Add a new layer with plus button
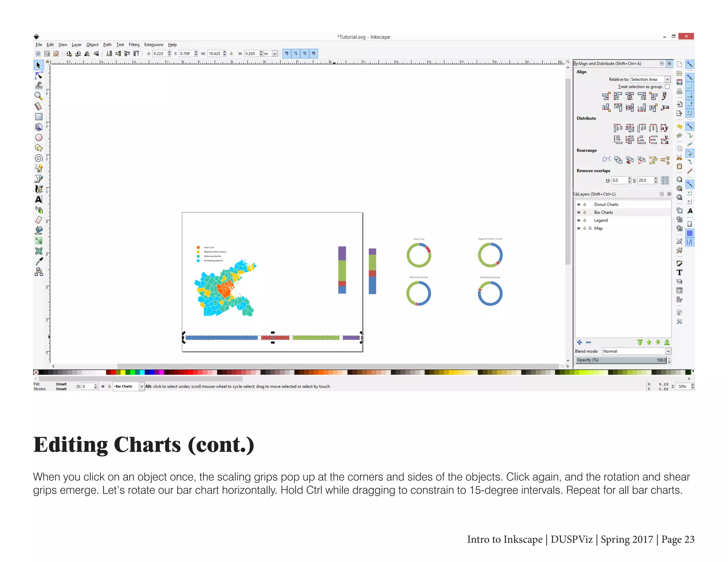 pyautogui.click(x=579, y=342)
